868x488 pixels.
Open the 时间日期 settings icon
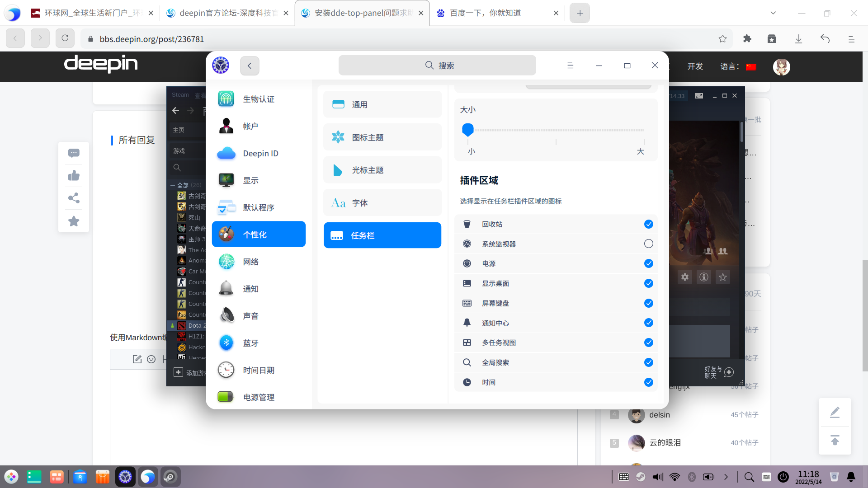click(x=226, y=370)
